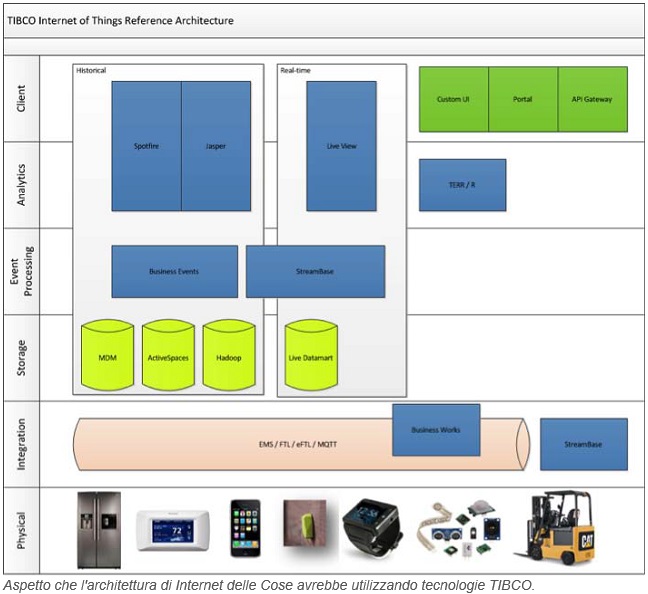The width and height of the screenshot is (648, 594).
Task: Click the StreamBase event processing block
Action: (315, 272)
